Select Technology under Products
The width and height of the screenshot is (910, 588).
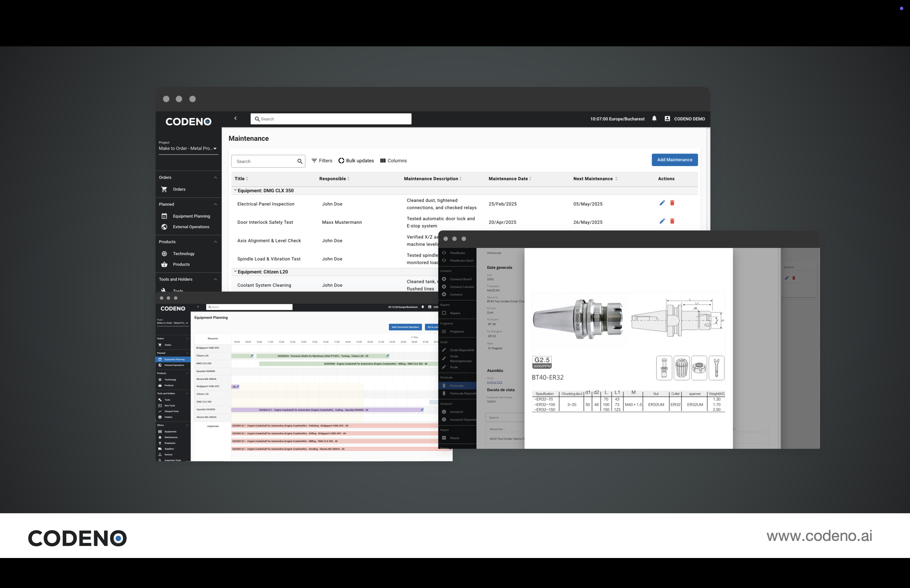[183, 253]
